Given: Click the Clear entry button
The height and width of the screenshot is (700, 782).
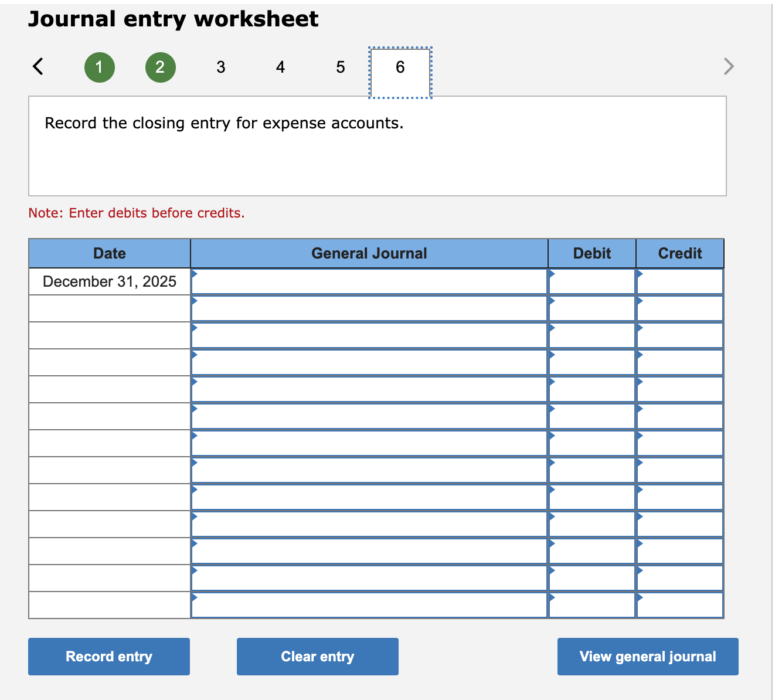Looking at the screenshot, I should (317, 657).
